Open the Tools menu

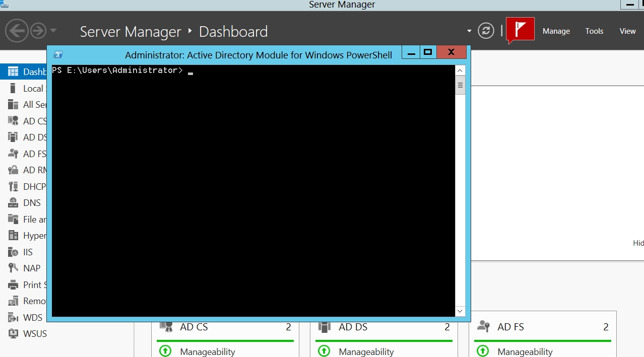click(594, 31)
